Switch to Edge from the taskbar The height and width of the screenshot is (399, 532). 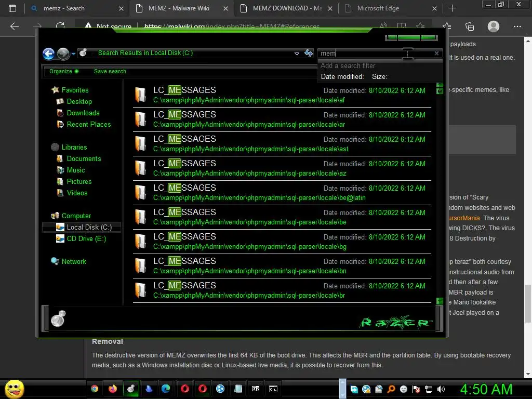click(x=166, y=389)
